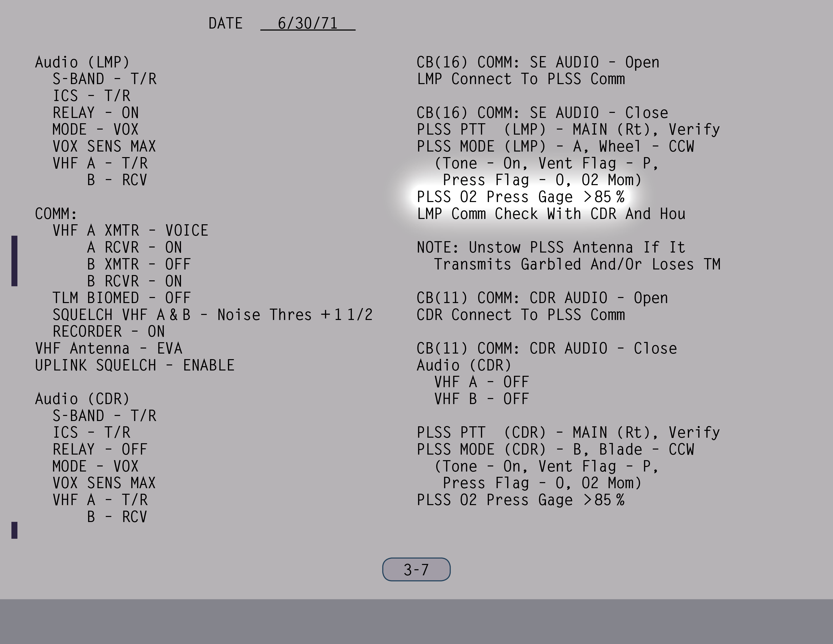Click the VHF Antenna - EVA line
Screen dimensions: 833x644
[x=109, y=348]
